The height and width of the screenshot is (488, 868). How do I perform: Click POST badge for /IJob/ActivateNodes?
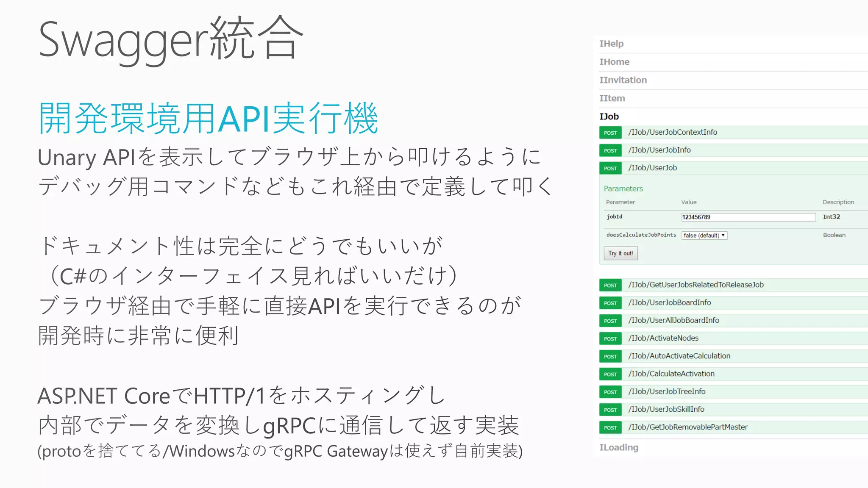[610, 338]
